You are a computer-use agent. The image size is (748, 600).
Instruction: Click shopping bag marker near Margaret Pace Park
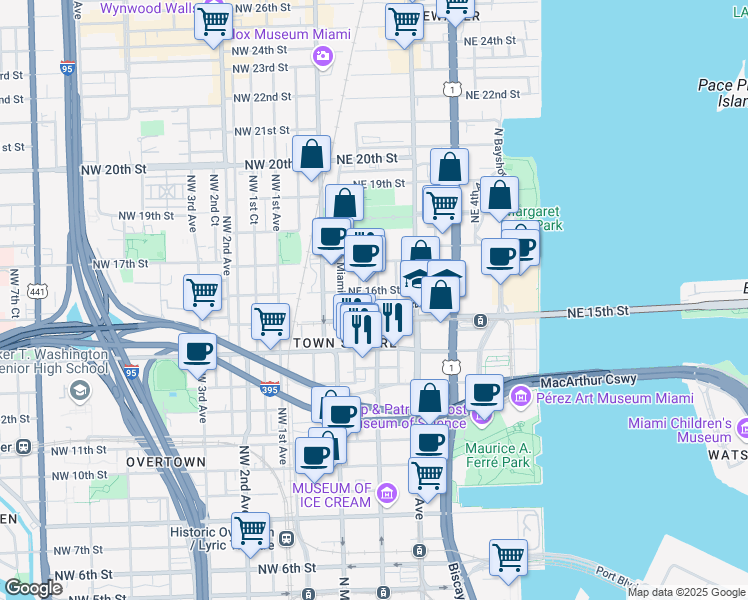point(499,196)
